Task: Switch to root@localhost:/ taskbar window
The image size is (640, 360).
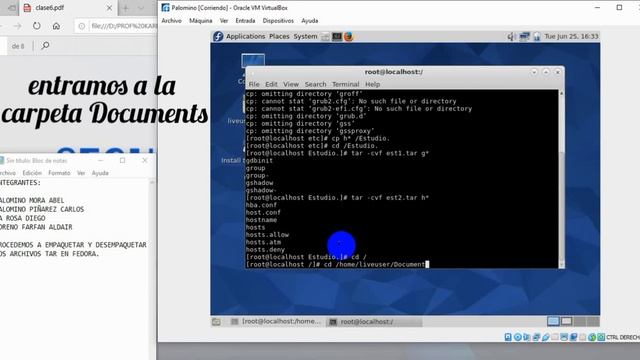Action: [x=375, y=322]
